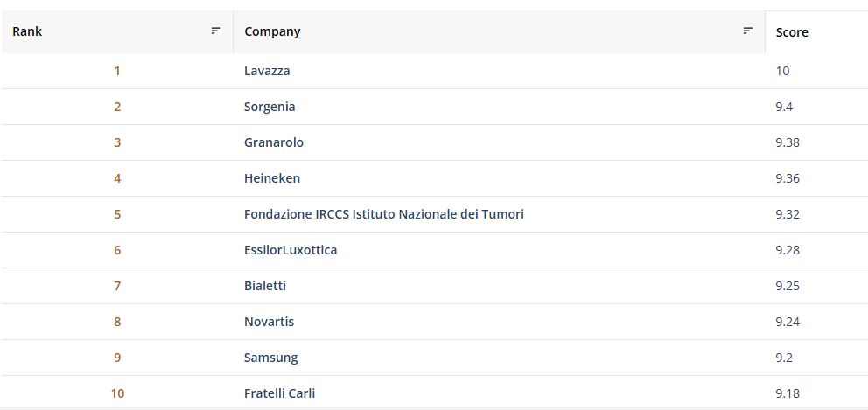Click the score 9.38 cell

tap(787, 142)
